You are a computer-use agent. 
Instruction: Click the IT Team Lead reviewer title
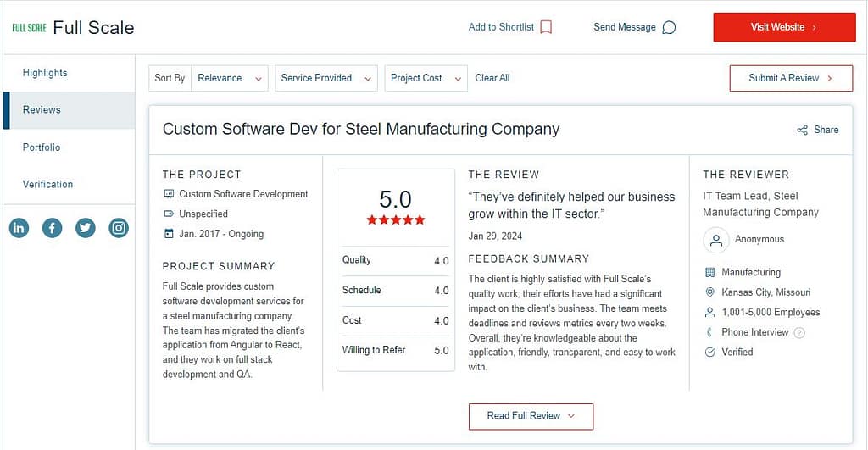click(x=760, y=204)
